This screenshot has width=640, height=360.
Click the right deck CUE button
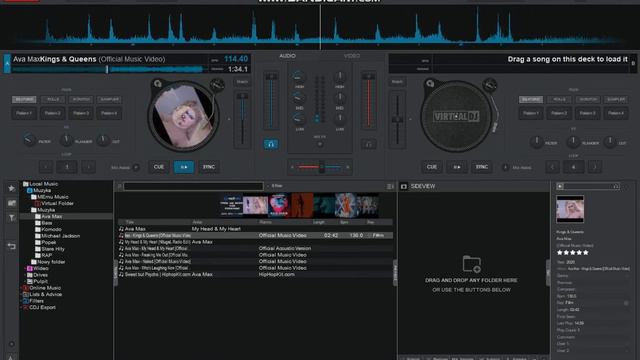click(x=431, y=167)
